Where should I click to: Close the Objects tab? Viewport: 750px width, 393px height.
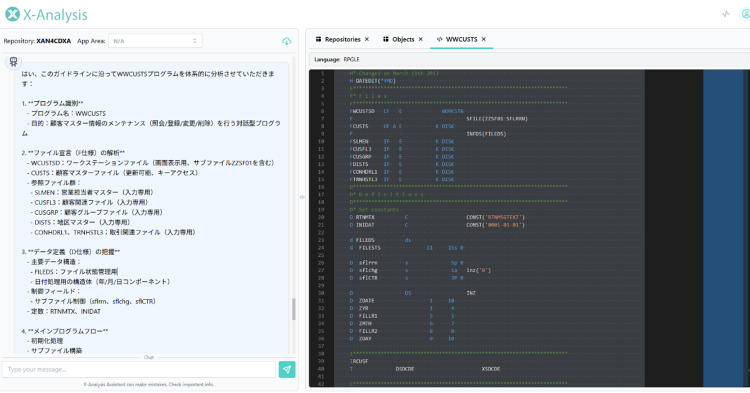pyautogui.click(x=420, y=39)
